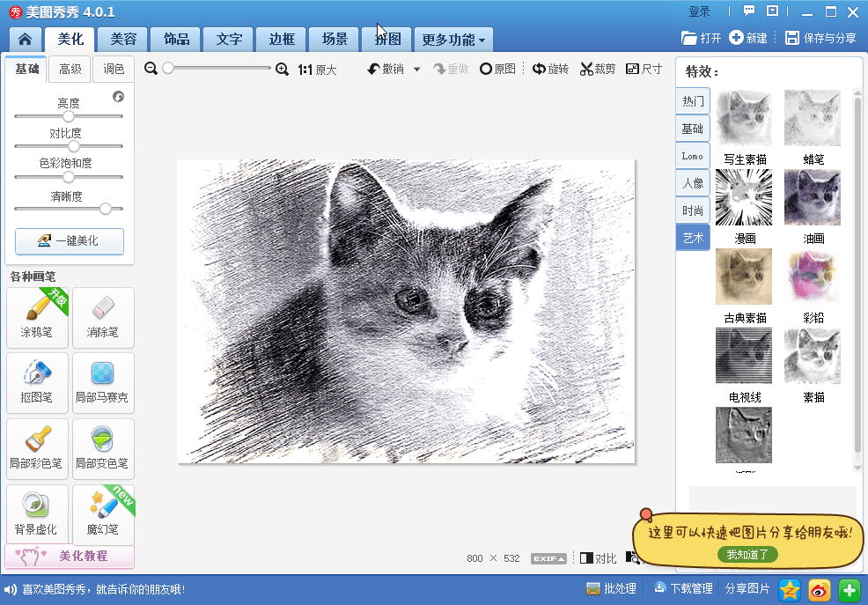Open the 高级 advanced adjustments tab

click(70, 69)
